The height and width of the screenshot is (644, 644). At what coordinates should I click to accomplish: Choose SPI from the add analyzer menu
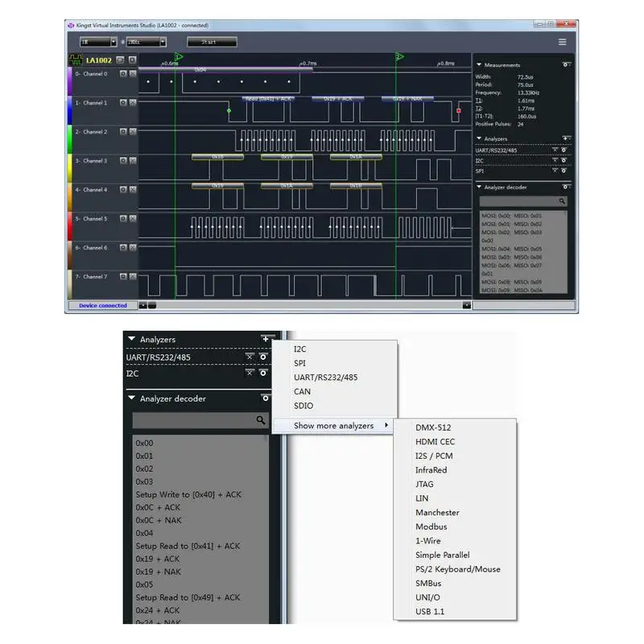coord(299,363)
